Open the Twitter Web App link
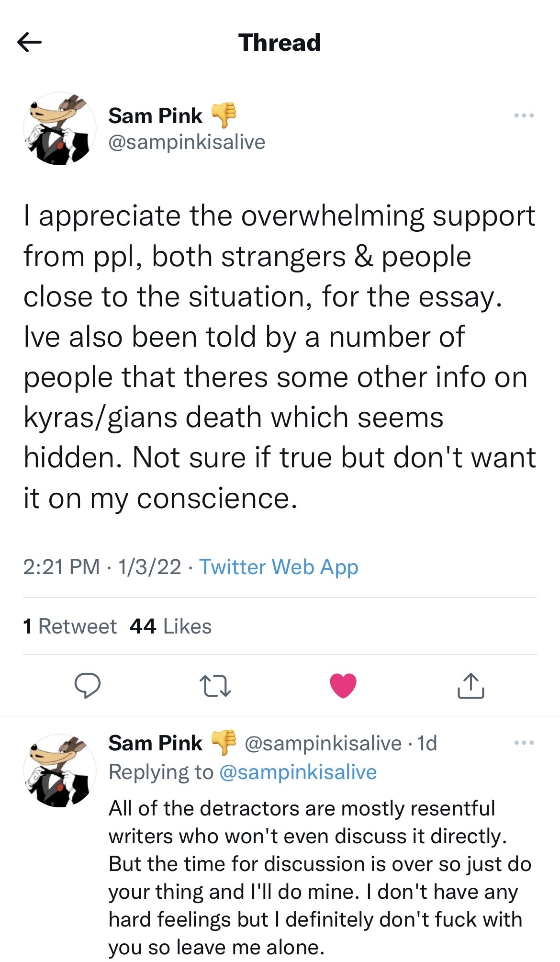Image resolution: width=560 pixels, height=962 pixels. 279,567
